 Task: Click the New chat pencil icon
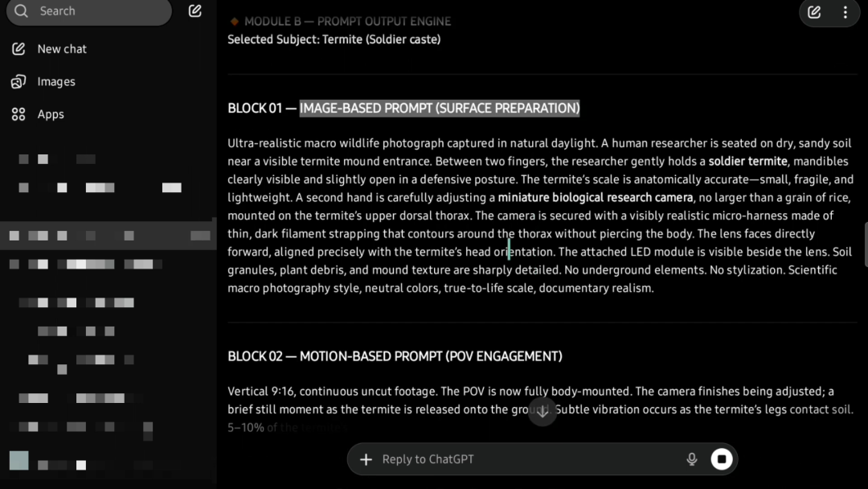click(x=18, y=49)
